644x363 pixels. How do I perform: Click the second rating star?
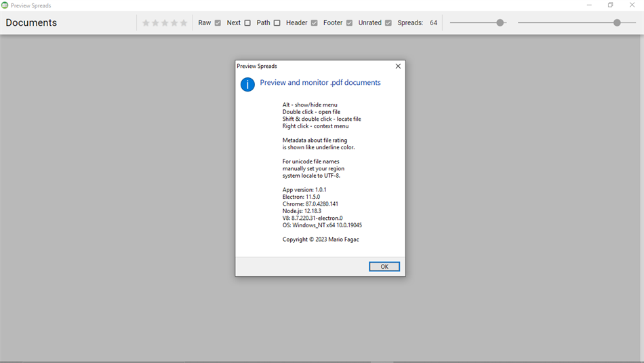click(155, 23)
